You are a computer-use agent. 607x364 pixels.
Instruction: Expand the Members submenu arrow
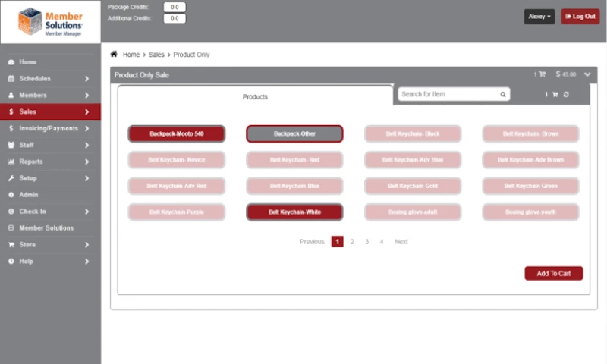(x=87, y=96)
